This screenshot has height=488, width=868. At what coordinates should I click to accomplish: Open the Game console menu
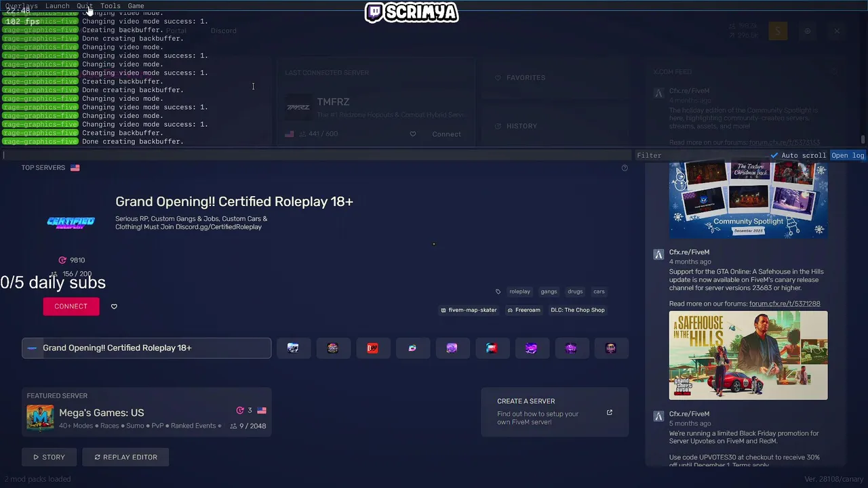(136, 6)
